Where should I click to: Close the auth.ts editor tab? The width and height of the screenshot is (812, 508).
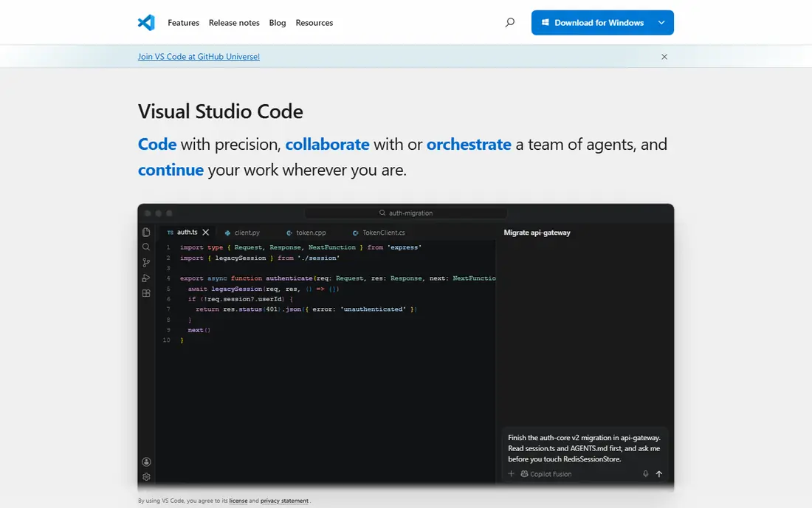206,233
